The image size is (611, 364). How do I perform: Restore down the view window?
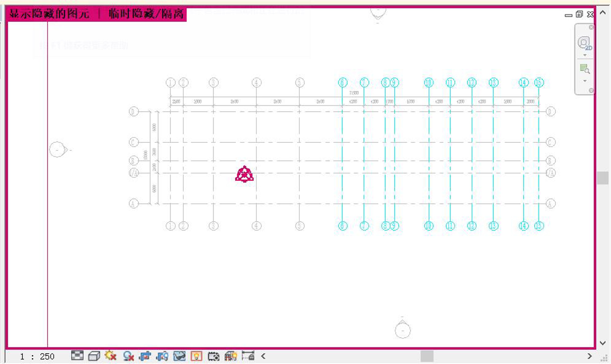point(579,14)
